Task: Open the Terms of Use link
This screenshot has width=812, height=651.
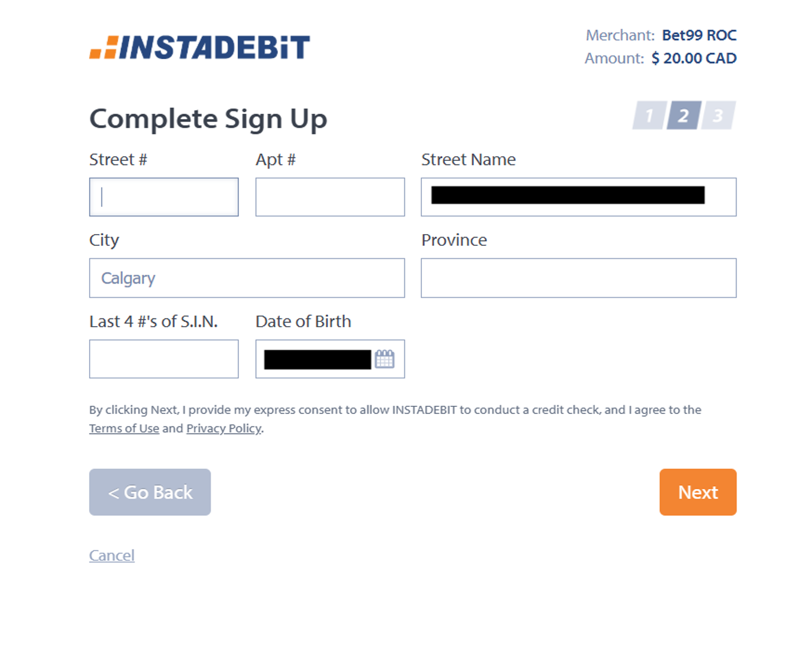Action: 124,429
